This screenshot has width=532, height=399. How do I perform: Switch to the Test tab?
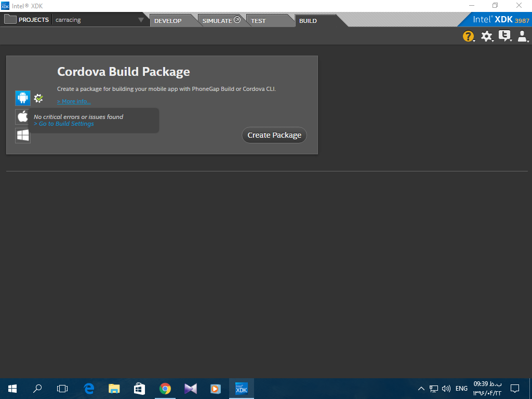coord(258,21)
